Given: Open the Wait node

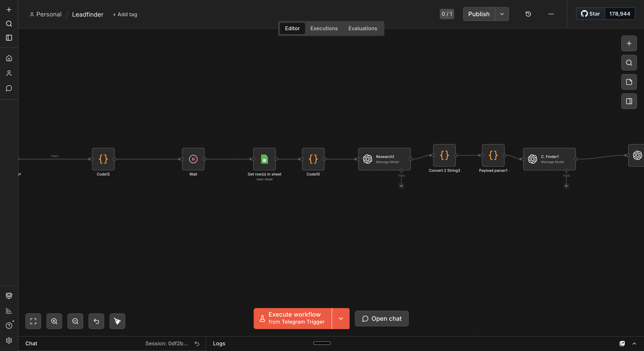Looking at the screenshot, I should pos(193,159).
